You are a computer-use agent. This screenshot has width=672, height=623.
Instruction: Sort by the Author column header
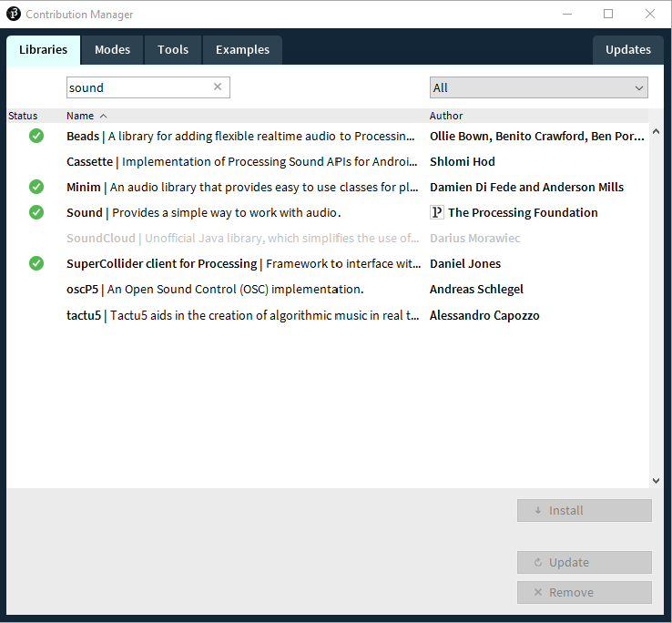coord(446,116)
